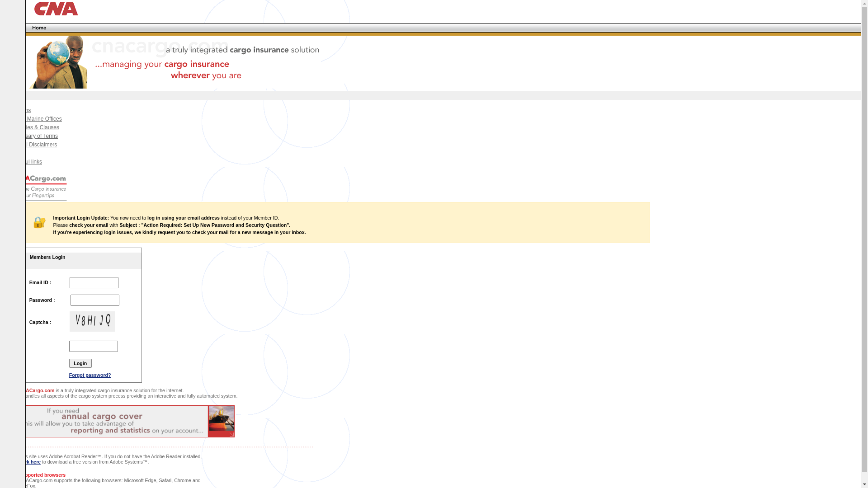
Task: Click the CNA logo
Action: coord(56,9)
